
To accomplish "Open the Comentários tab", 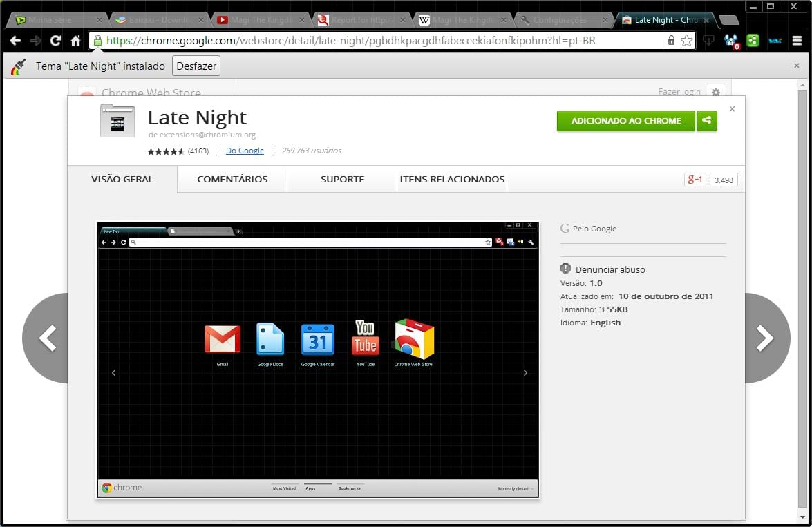I will pyautogui.click(x=232, y=179).
